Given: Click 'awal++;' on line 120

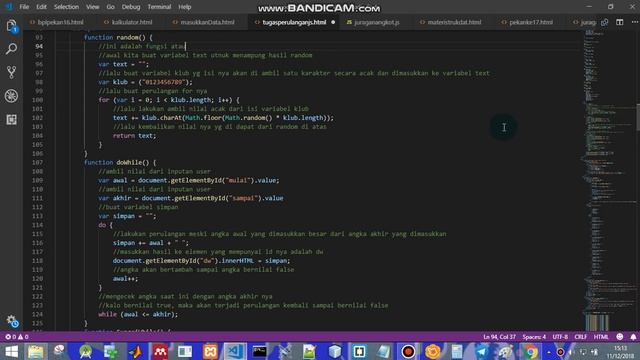Looking at the screenshot, I should pyautogui.click(x=125, y=278).
